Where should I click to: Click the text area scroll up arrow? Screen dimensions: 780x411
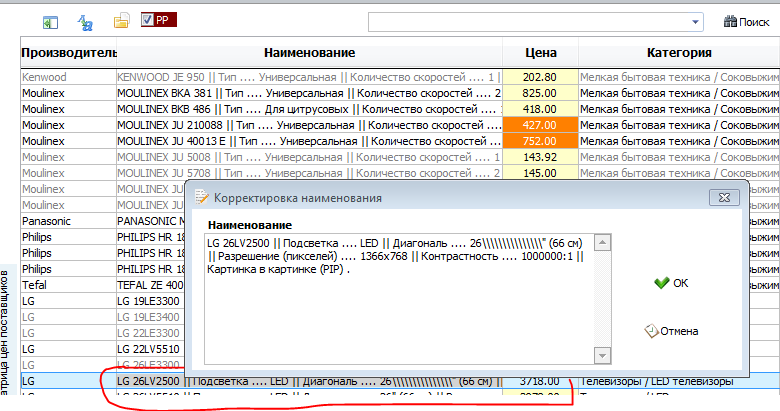point(602,243)
